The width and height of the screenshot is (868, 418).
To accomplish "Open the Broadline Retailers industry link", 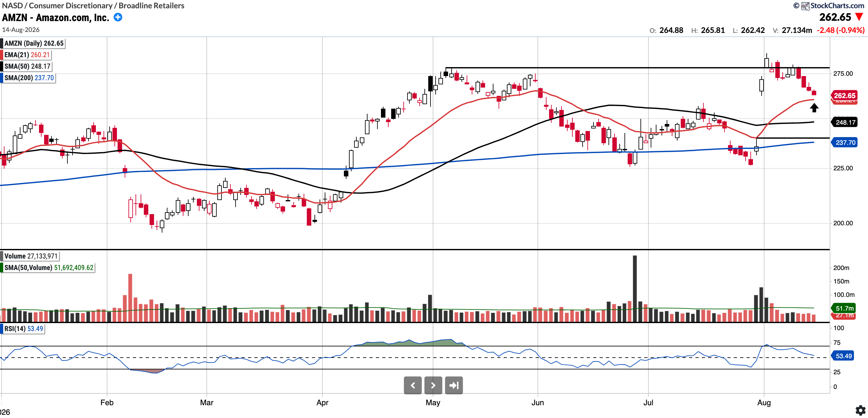I will 151,6.
